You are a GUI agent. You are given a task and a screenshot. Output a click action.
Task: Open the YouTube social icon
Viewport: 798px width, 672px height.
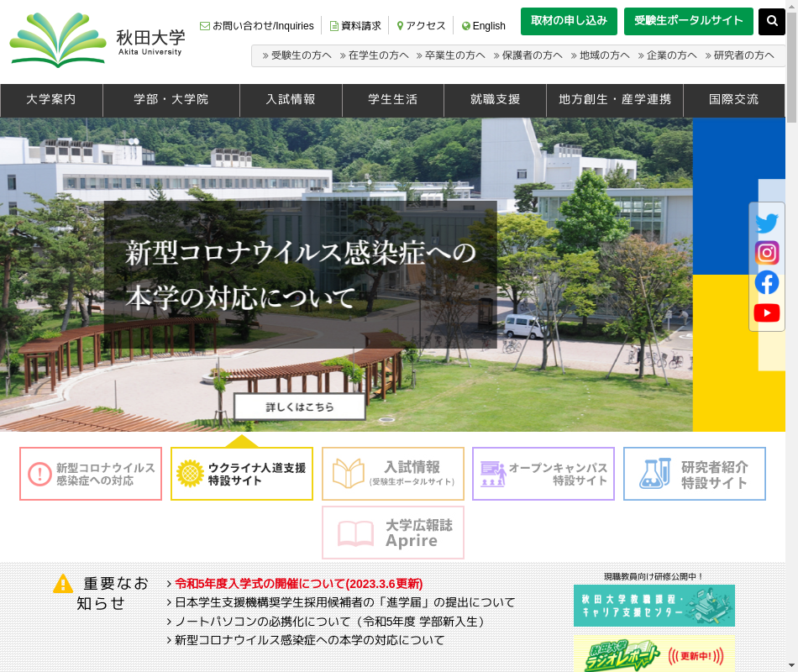click(766, 312)
